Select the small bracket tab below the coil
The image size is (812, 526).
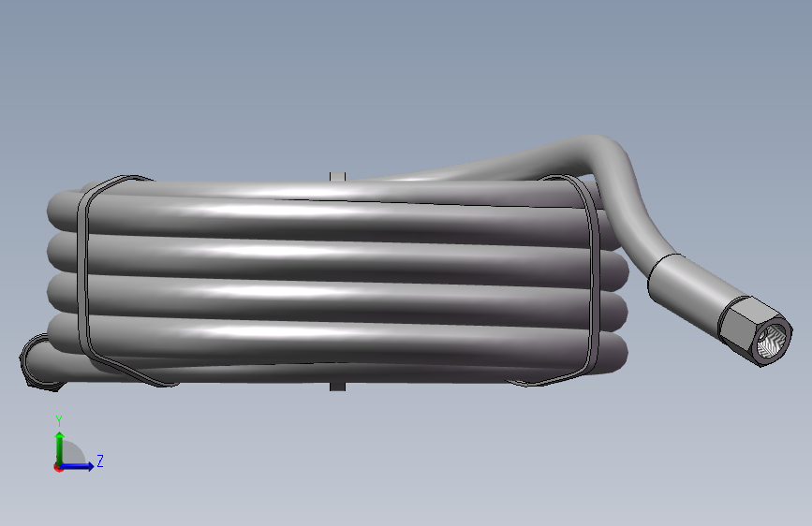pos(337,387)
